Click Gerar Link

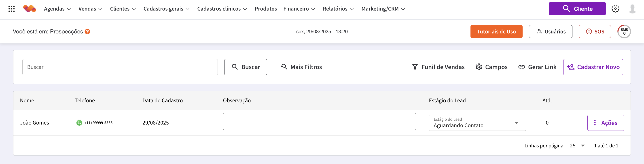[537, 67]
